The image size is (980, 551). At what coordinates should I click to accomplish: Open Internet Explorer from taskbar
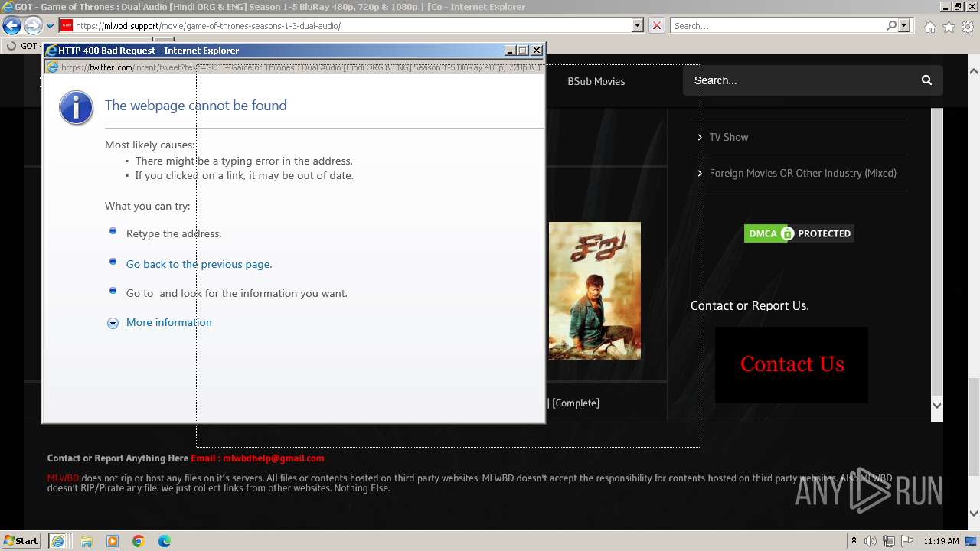58,541
